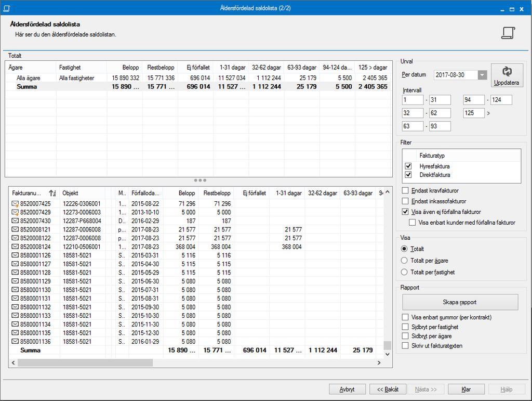The width and height of the screenshot is (532, 401).
Task: Click the interval end field containing 124
Action: tap(501, 100)
